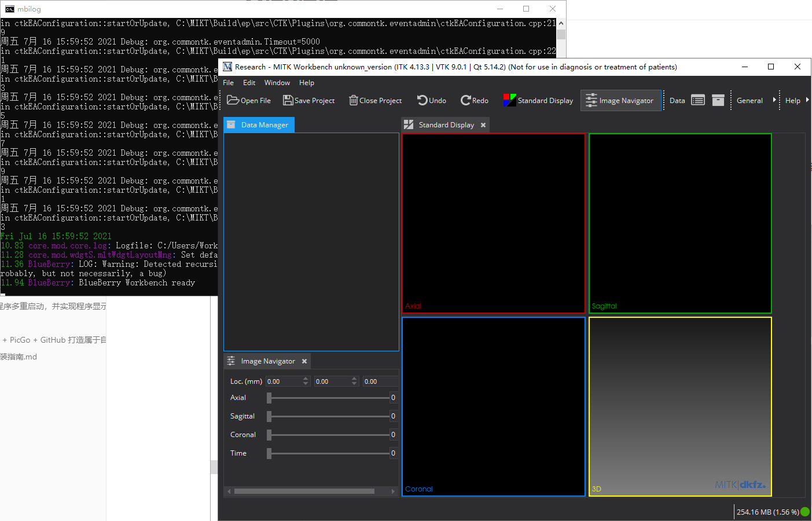Click the Help toolbar label
The image size is (812, 521).
pyautogui.click(x=793, y=101)
